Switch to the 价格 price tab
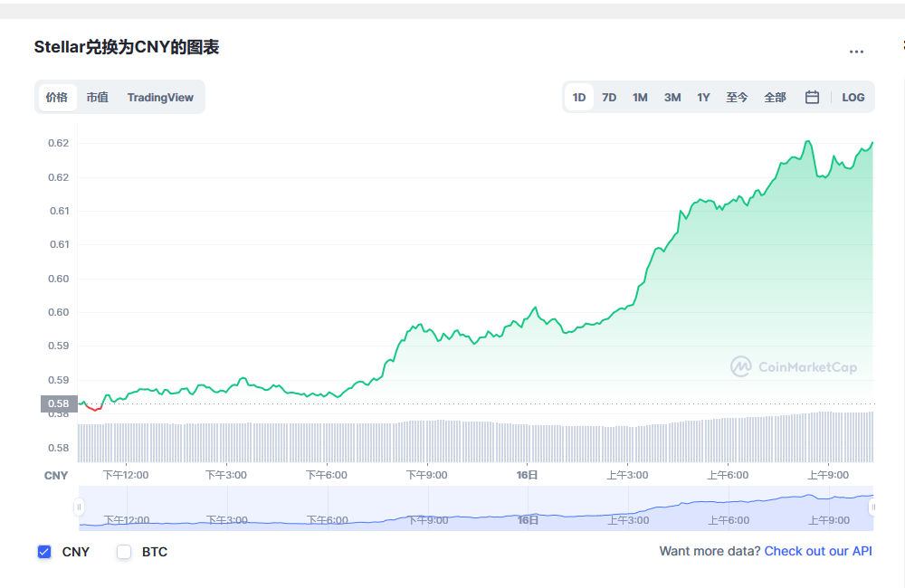The height and width of the screenshot is (588, 905). (x=57, y=97)
